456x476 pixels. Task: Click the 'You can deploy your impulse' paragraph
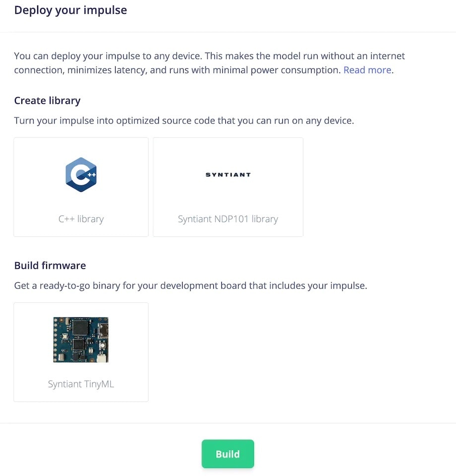coord(209,63)
